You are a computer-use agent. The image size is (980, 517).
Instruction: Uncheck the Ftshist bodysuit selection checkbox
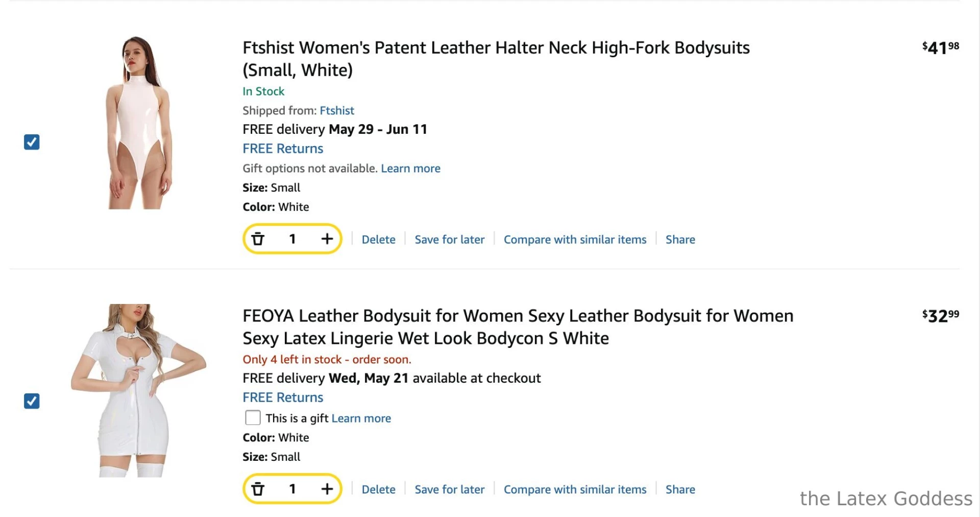pyautogui.click(x=32, y=142)
